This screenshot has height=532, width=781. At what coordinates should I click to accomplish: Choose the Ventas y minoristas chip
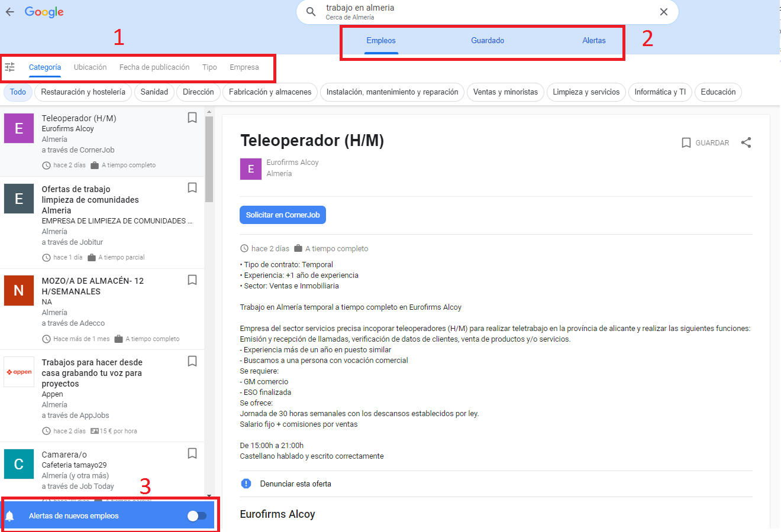(505, 92)
